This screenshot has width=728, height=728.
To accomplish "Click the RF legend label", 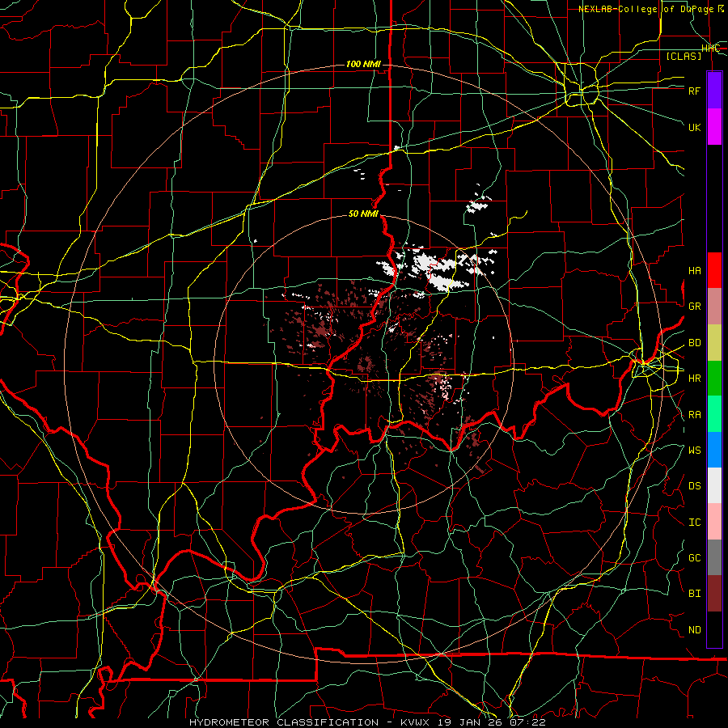I will coord(695,91).
